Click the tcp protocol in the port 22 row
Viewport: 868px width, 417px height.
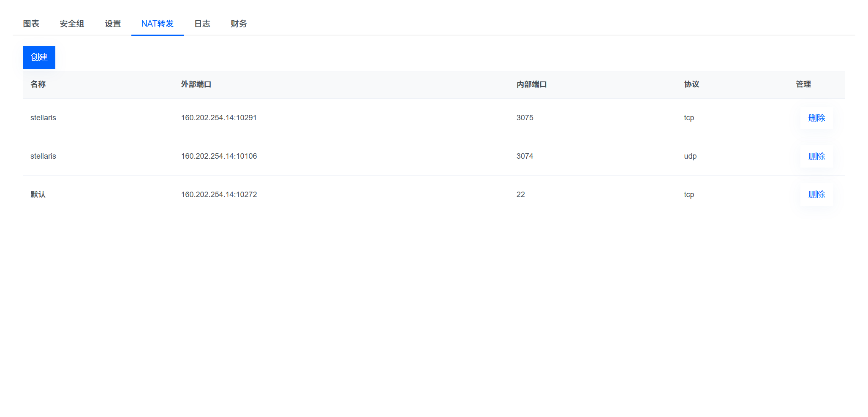click(x=689, y=195)
